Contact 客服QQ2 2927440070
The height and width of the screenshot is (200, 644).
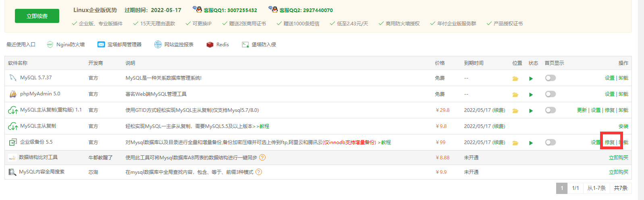pyautogui.click(x=301, y=10)
